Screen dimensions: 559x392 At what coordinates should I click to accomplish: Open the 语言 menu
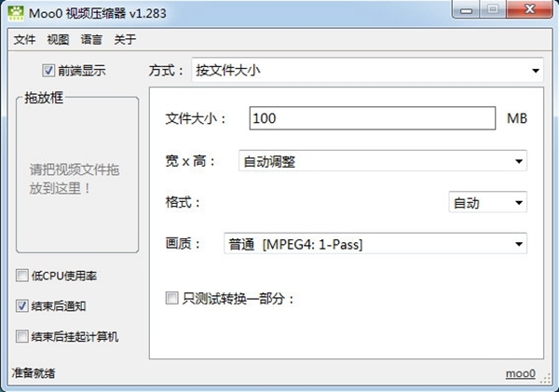tap(92, 39)
